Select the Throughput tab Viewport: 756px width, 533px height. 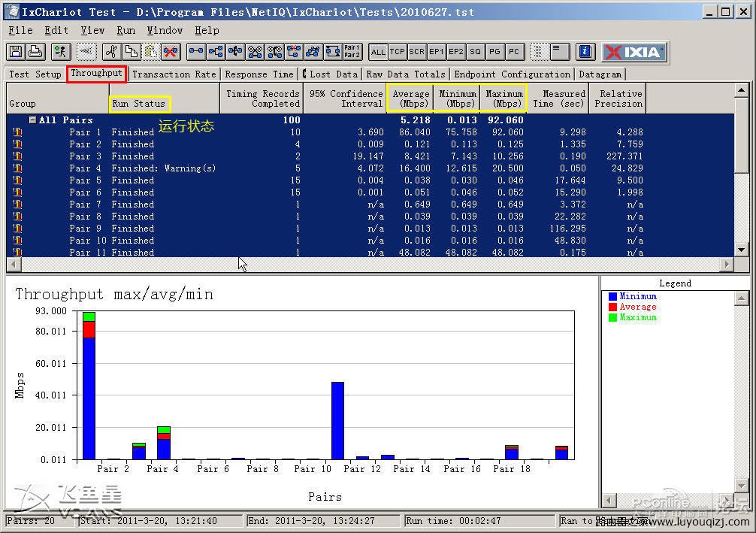coord(96,74)
